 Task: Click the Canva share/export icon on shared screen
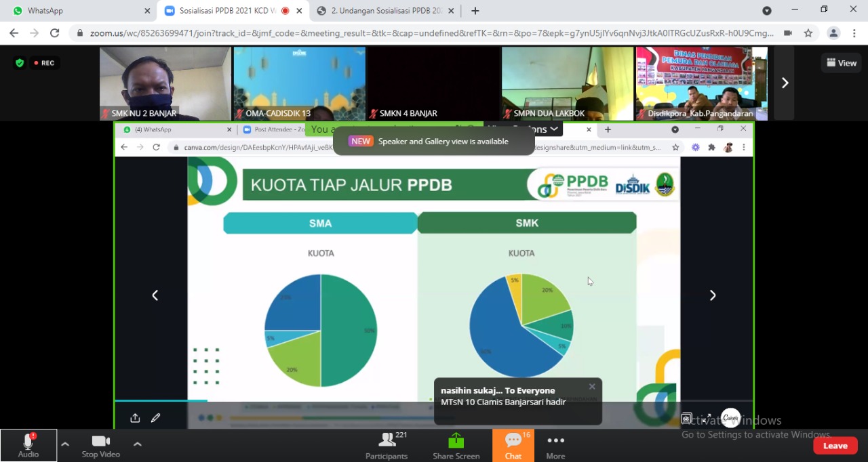pyautogui.click(x=135, y=418)
